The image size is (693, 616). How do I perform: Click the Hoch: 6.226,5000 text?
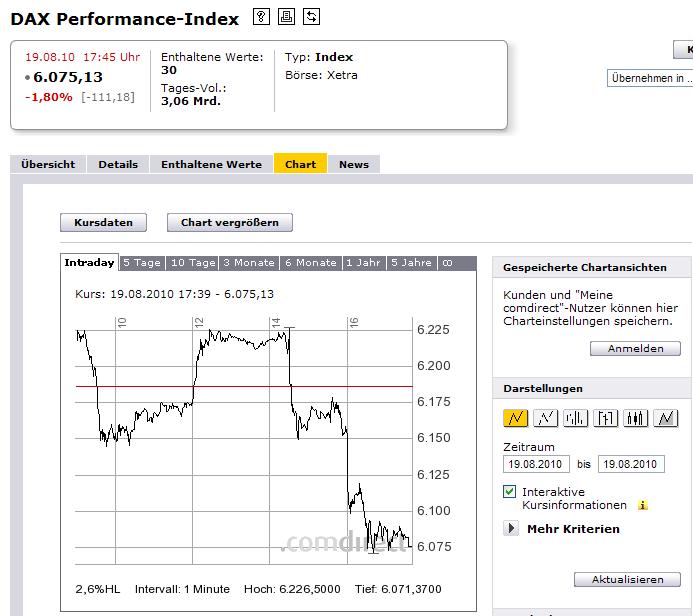coord(292,589)
